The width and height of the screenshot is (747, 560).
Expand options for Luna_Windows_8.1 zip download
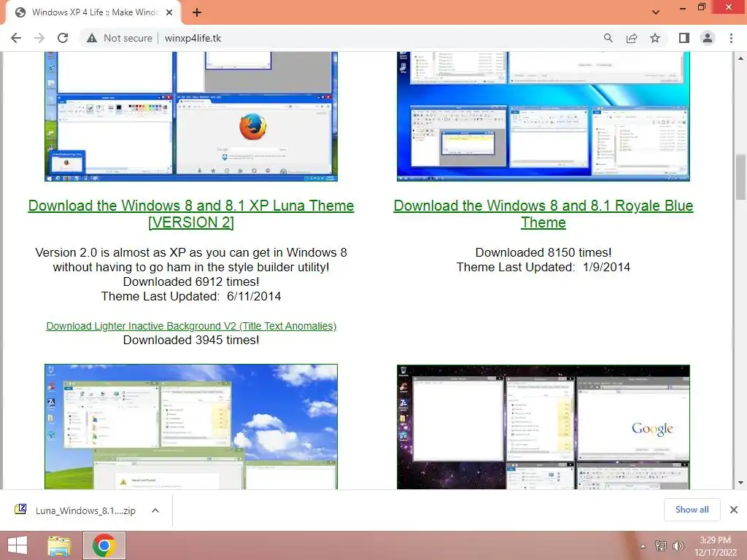click(x=155, y=510)
